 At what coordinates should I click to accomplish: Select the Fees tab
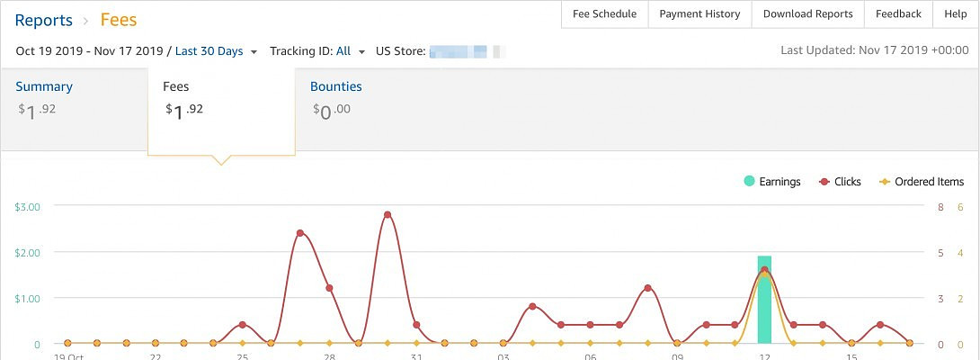coord(176,87)
